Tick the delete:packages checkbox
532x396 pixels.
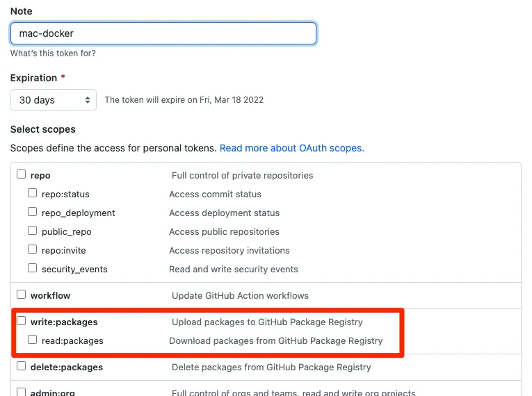pos(22,367)
